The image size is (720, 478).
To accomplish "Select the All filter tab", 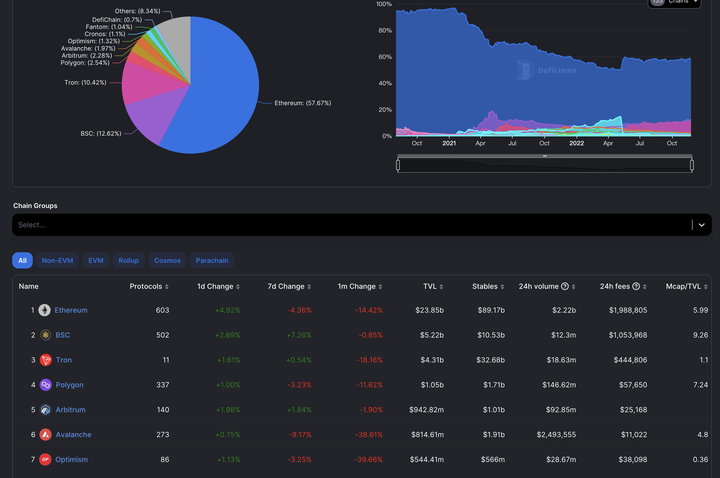I will click(x=22, y=260).
